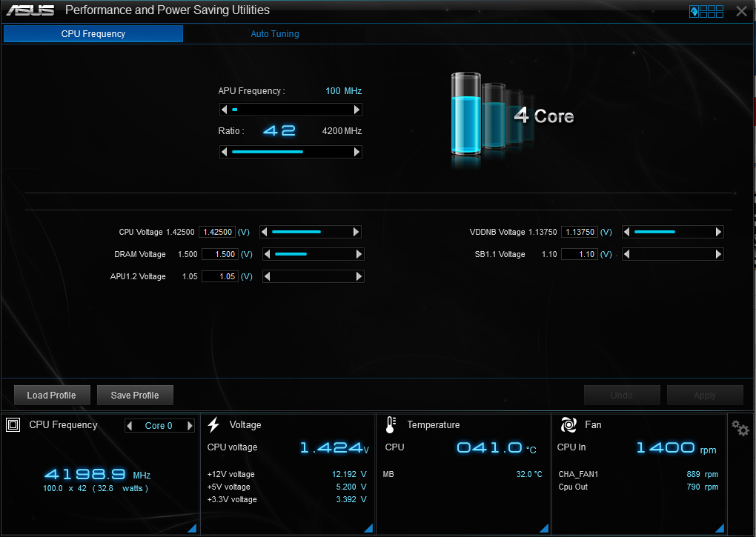Lower SB1.1 Voltage with left arrow
The image size is (756, 537).
pyautogui.click(x=626, y=254)
